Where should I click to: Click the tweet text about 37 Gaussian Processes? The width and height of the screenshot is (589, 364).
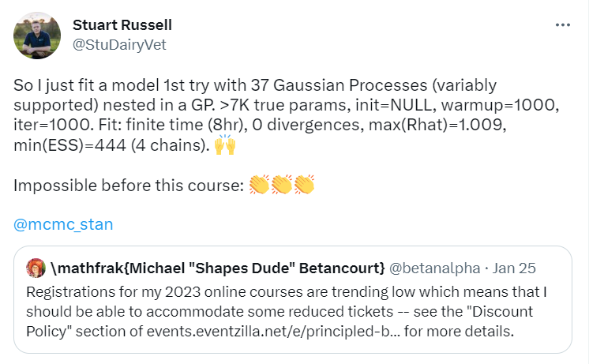[287, 115]
